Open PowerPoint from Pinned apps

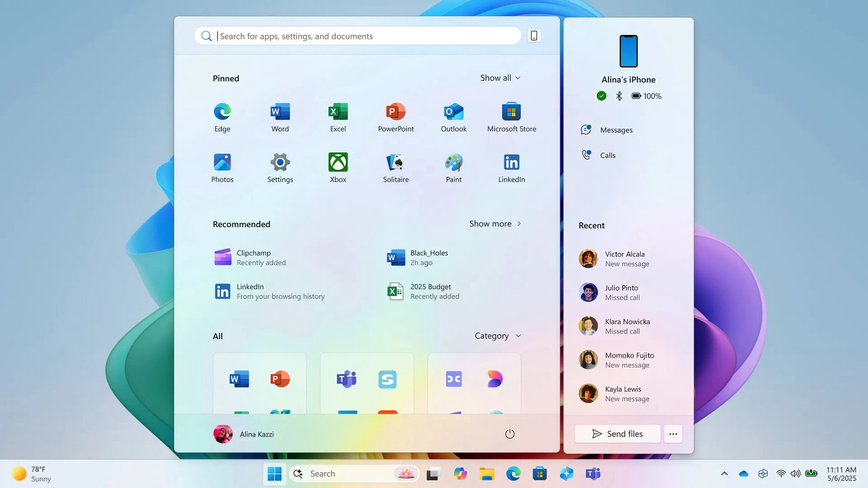(x=396, y=117)
